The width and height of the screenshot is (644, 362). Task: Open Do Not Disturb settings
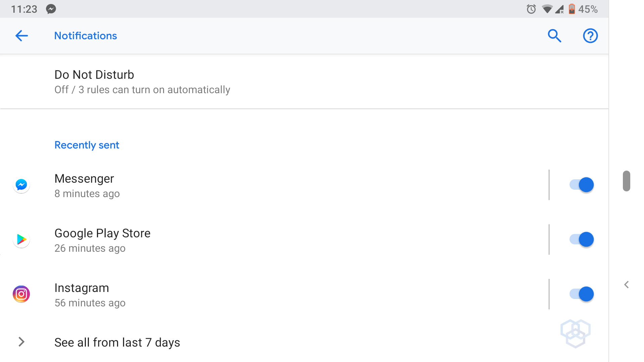[x=142, y=82]
